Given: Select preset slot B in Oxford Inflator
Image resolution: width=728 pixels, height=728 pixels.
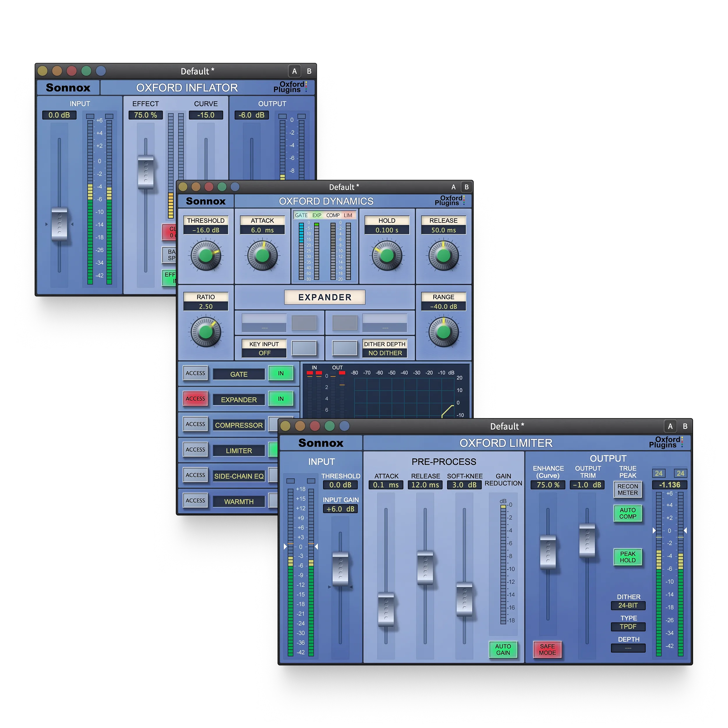Looking at the screenshot, I should (309, 71).
